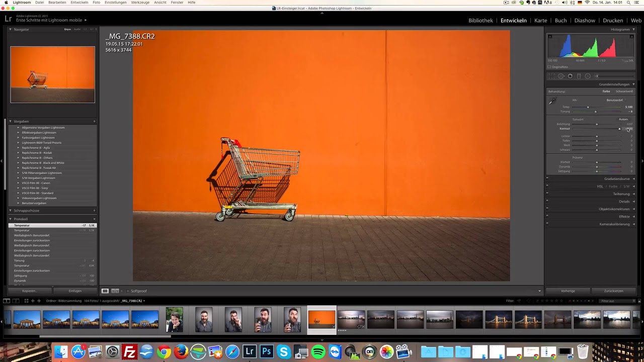Click the Kopieren... button
644x362 pixels.
click(x=29, y=291)
